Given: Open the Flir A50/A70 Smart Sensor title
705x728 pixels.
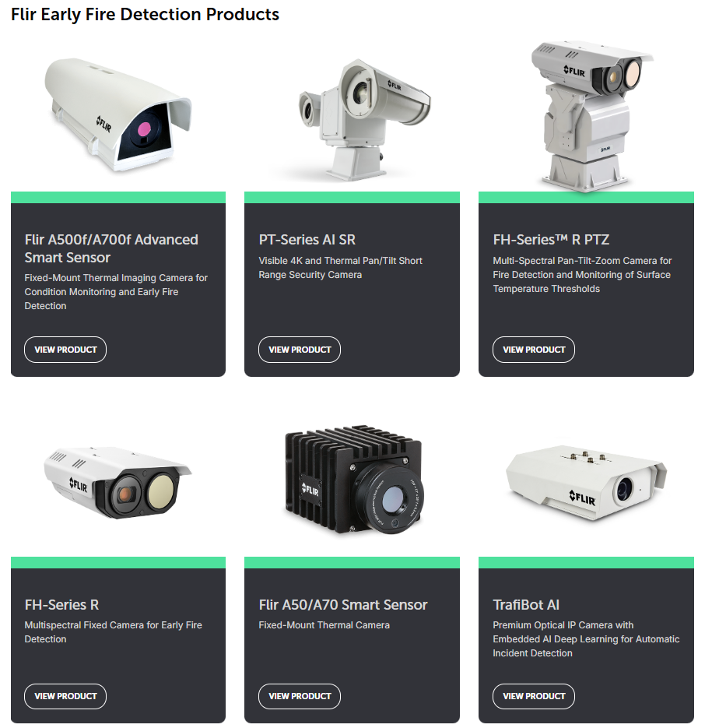Looking at the screenshot, I should coord(343,604).
